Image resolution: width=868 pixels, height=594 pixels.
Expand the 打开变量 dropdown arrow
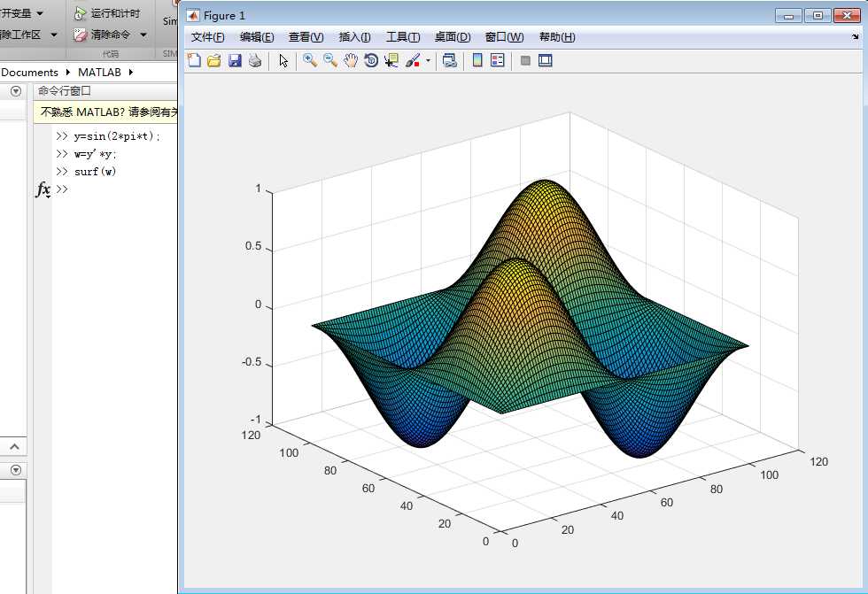pyautogui.click(x=40, y=12)
